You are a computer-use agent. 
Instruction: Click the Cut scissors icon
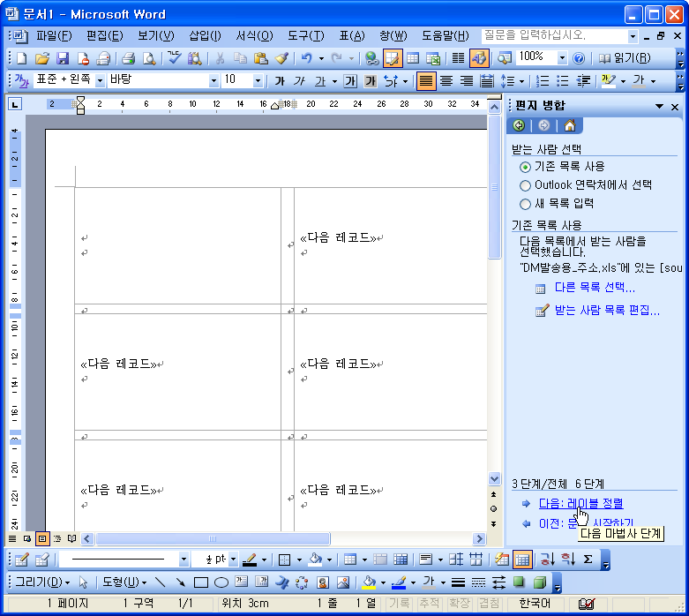click(220, 58)
